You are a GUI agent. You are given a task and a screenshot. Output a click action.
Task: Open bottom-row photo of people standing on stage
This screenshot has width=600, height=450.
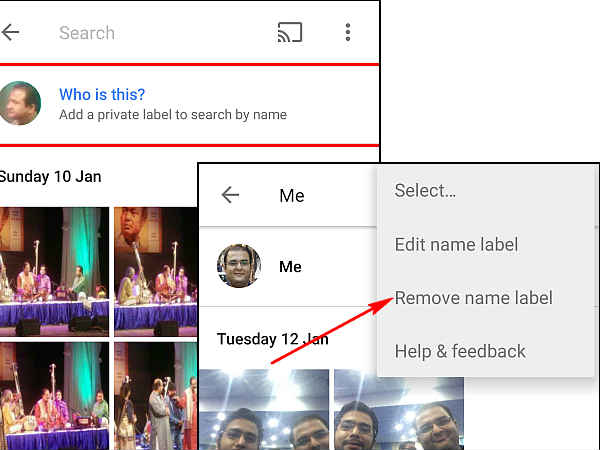155,396
